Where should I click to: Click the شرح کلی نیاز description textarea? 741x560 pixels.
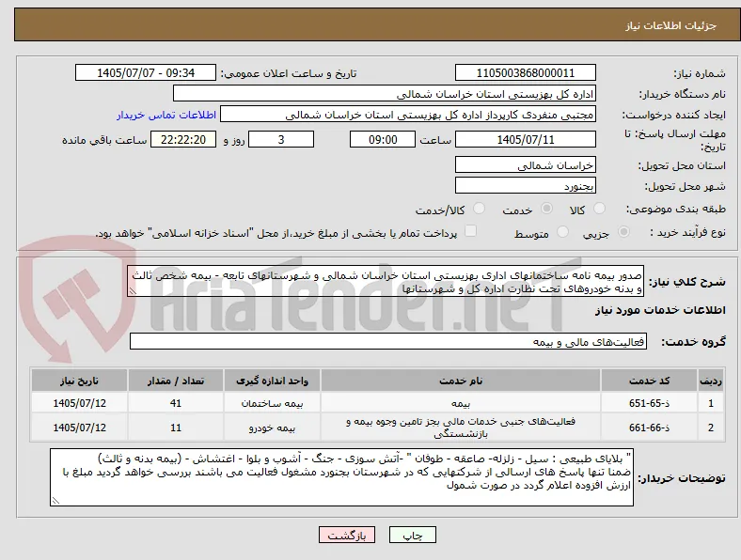[x=386, y=281]
